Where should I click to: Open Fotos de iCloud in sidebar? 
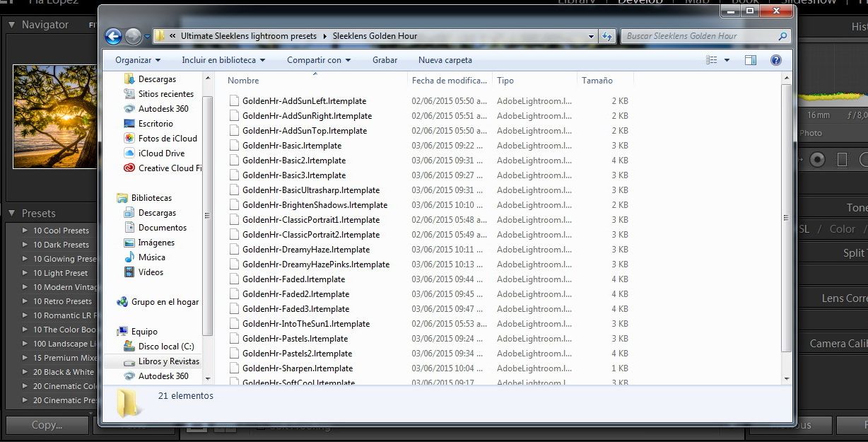tap(168, 139)
